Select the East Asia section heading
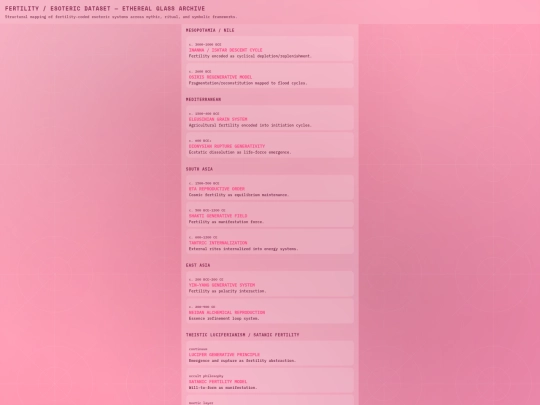The width and height of the screenshot is (540, 405). click(198, 265)
